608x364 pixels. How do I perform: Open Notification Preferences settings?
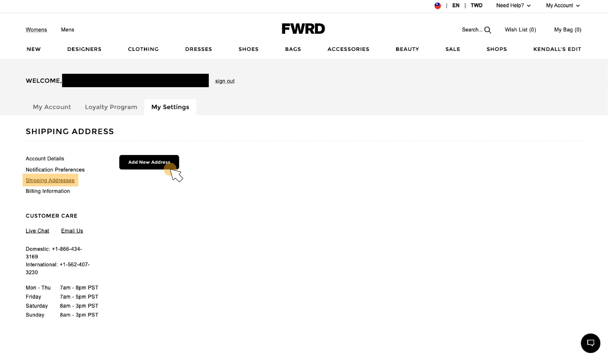55,169
